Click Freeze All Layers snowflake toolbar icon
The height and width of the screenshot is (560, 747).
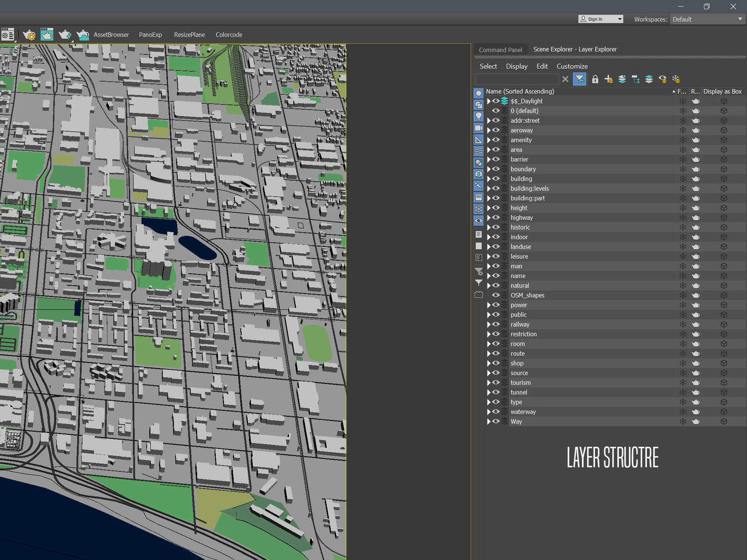(x=676, y=79)
